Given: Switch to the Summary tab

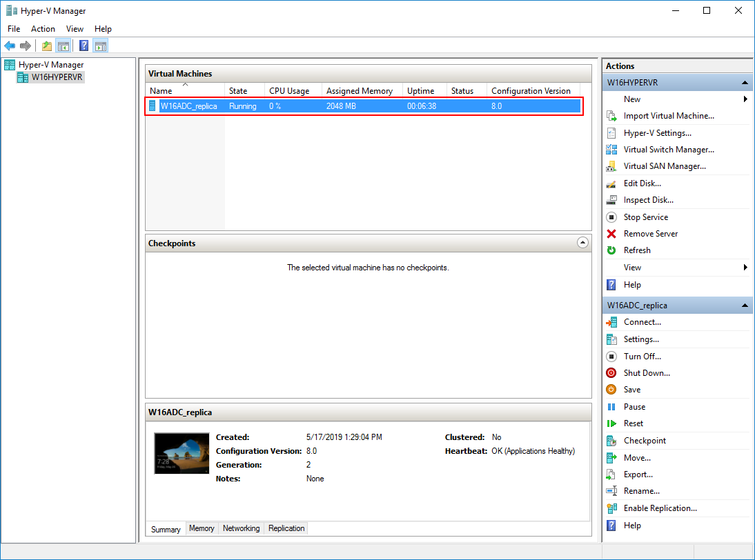Looking at the screenshot, I should (166, 529).
